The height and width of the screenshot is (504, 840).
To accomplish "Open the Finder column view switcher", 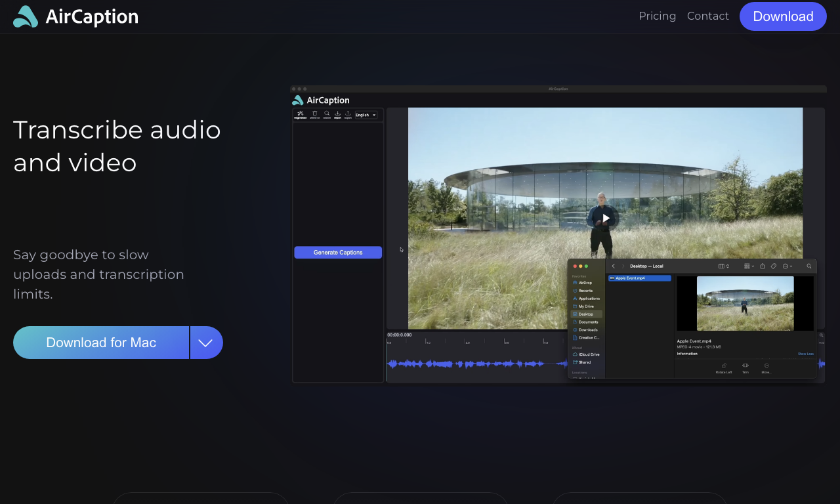I will [x=724, y=266].
